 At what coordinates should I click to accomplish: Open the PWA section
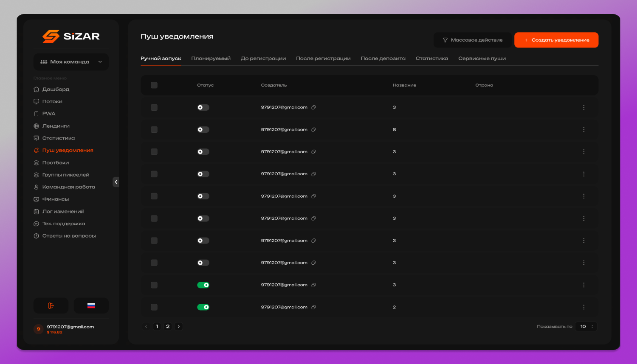(45, 114)
